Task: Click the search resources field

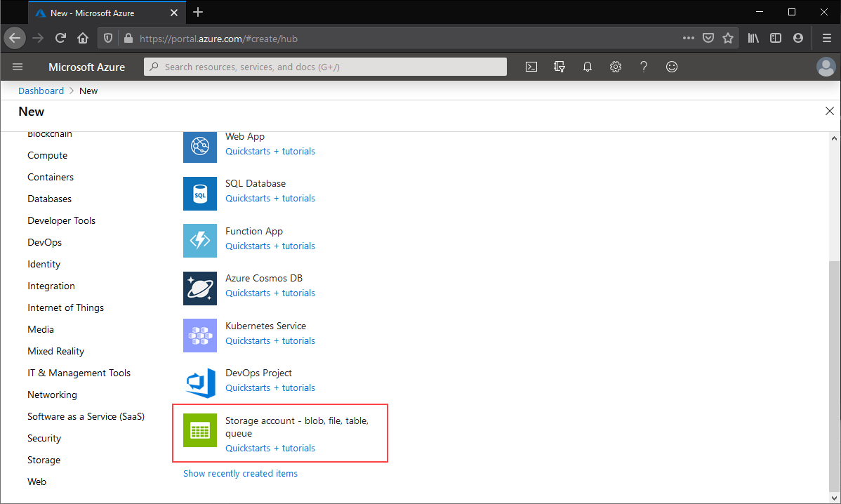Action: coord(325,67)
